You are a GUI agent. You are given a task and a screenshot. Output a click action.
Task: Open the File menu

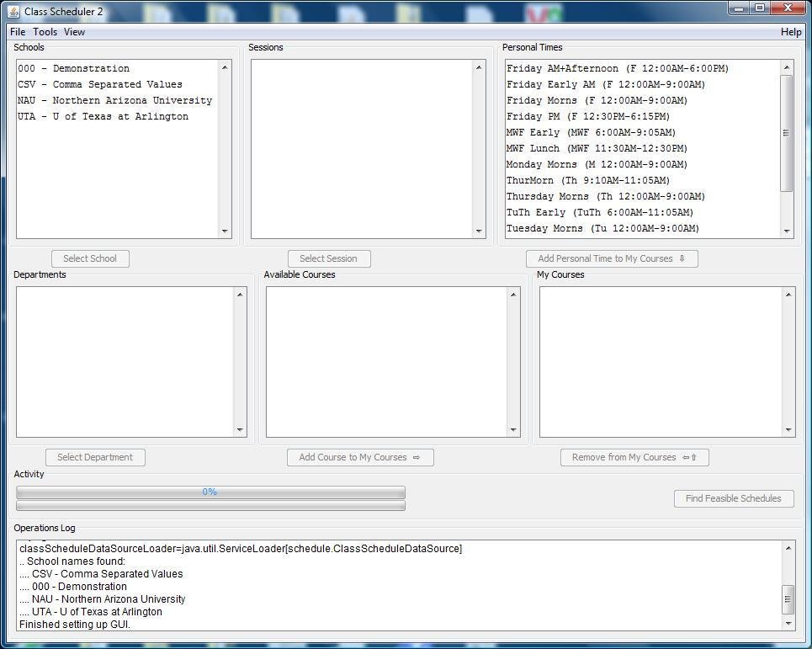[x=16, y=31]
